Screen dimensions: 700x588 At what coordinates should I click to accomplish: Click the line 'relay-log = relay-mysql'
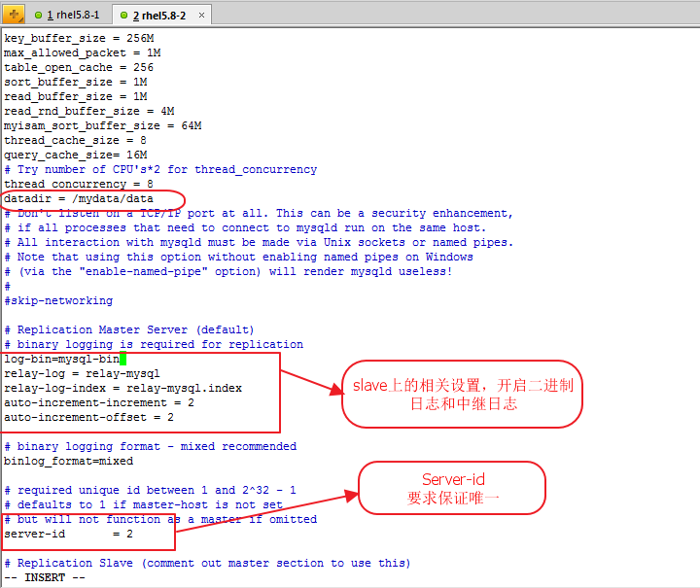82,374
